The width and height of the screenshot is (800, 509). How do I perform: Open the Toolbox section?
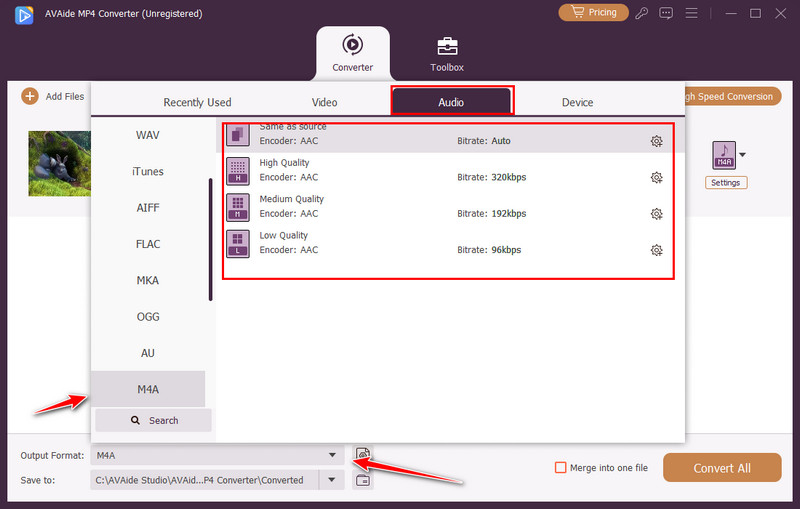pyautogui.click(x=447, y=54)
